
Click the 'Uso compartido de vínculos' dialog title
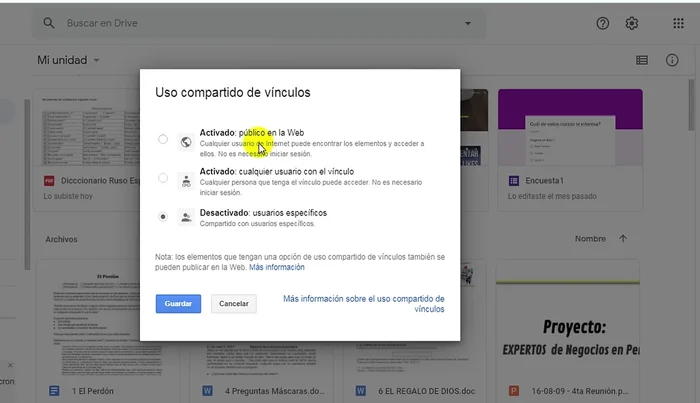tap(233, 92)
